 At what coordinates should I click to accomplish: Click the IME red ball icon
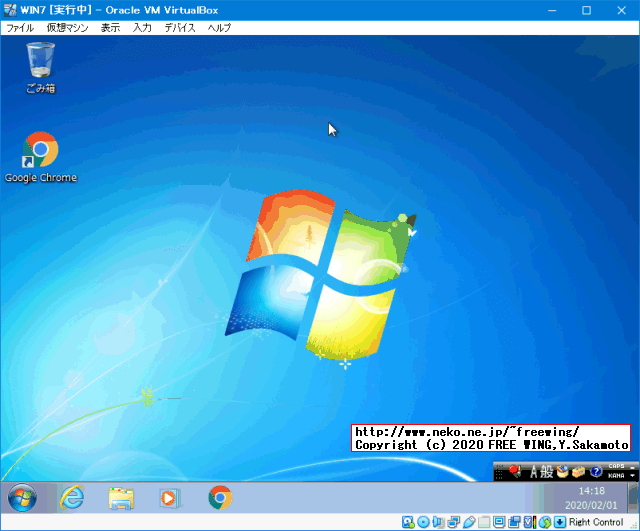(515, 471)
